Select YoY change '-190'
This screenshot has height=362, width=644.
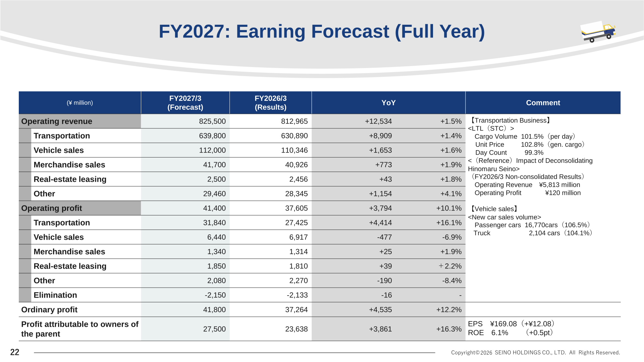(x=384, y=281)
